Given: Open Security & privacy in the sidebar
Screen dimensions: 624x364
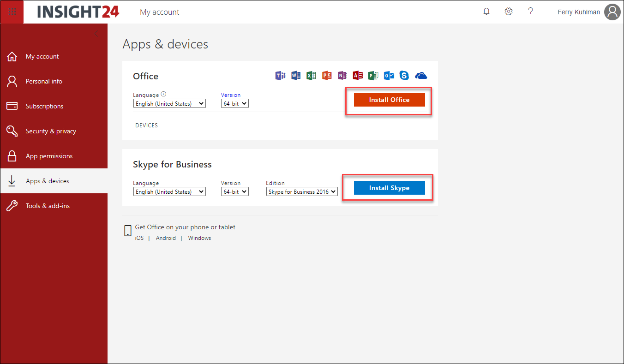Looking at the screenshot, I should [54, 131].
